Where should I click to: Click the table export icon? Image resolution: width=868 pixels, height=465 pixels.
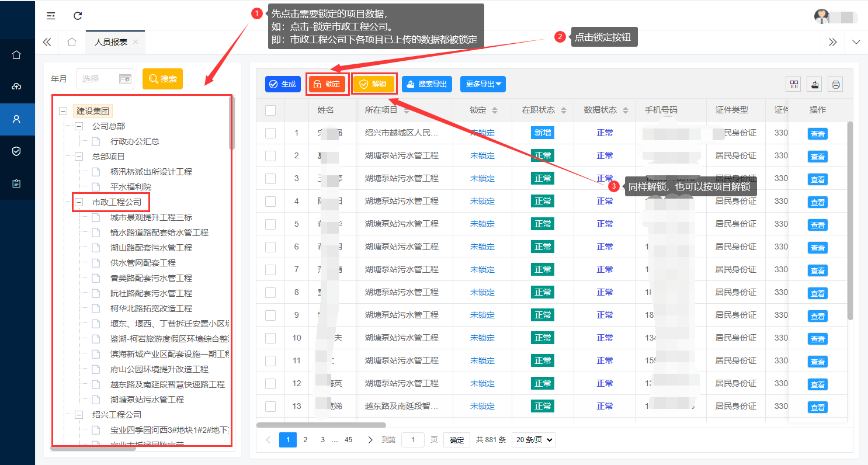814,84
